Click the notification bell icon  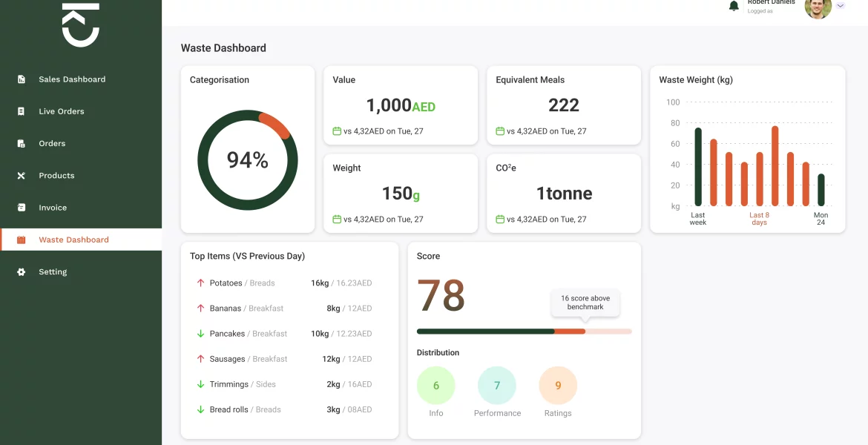tap(734, 6)
